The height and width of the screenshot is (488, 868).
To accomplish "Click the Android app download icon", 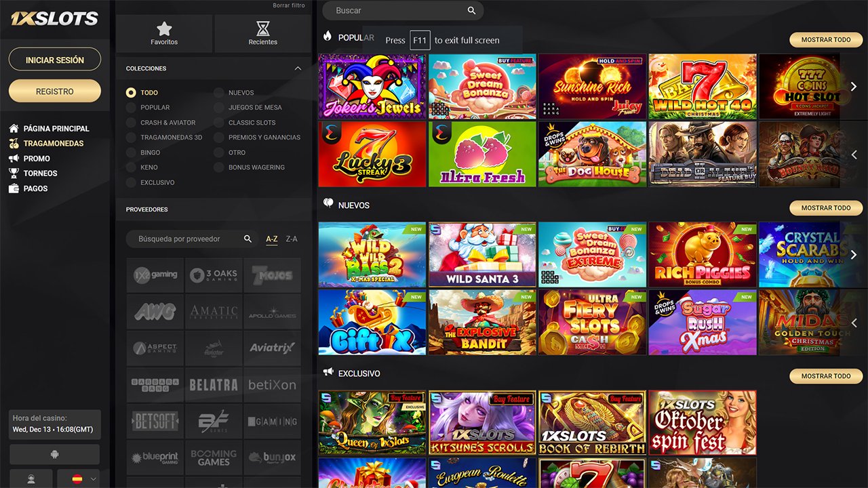I will click(54, 454).
